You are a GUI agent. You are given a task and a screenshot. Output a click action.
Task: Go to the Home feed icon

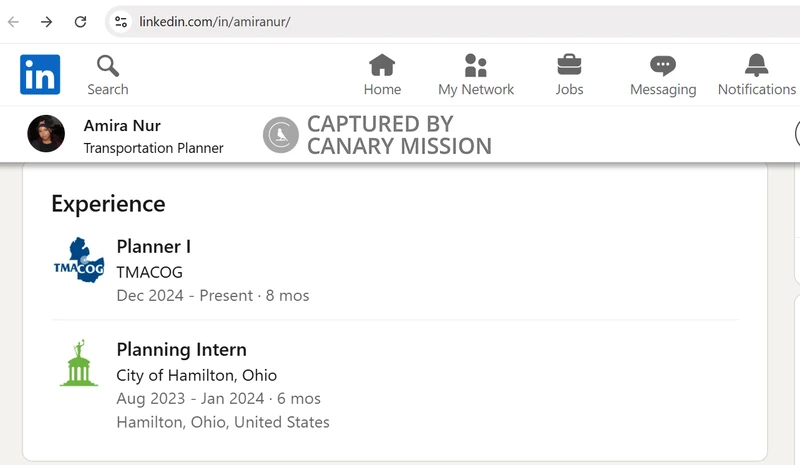click(382, 66)
